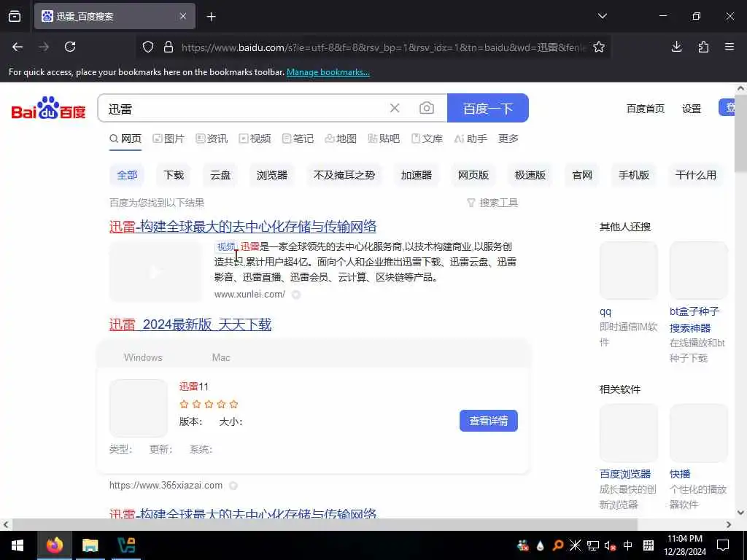Expand the 更多 menu

pyautogui.click(x=508, y=139)
